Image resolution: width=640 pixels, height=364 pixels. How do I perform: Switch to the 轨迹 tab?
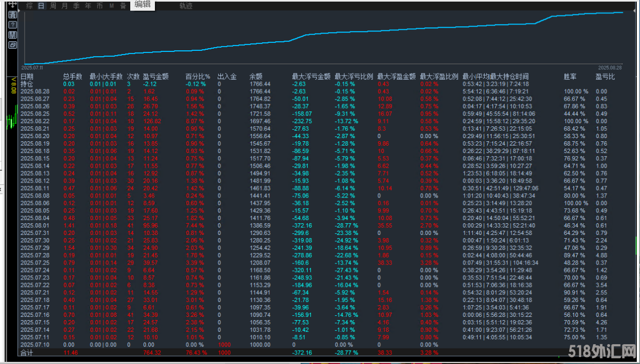185,6
